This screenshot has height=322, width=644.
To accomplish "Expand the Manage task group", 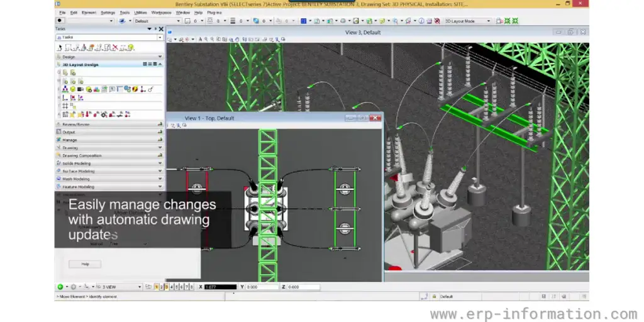I will click(x=160, y=140).
